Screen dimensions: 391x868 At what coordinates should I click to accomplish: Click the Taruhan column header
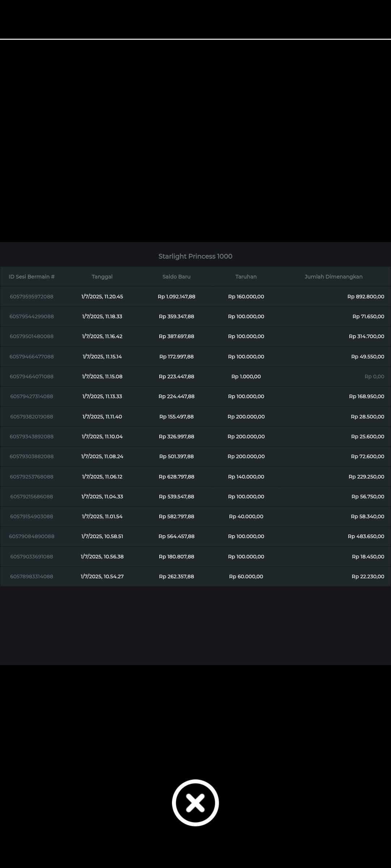tap(246, 277)
